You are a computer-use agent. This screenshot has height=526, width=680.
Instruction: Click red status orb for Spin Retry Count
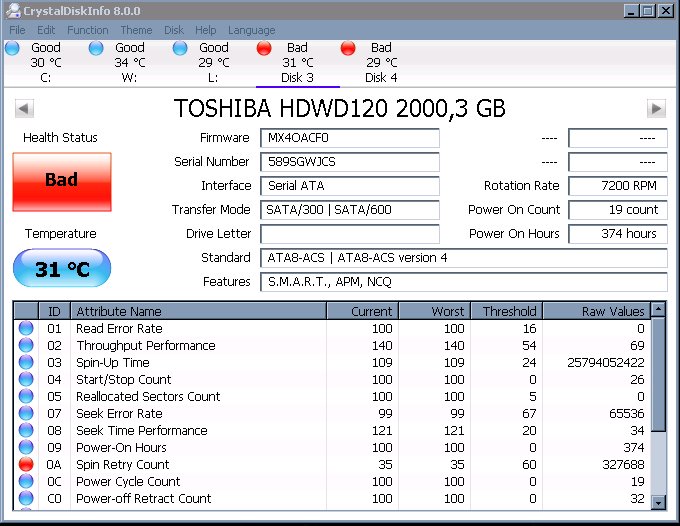point(26,464)
